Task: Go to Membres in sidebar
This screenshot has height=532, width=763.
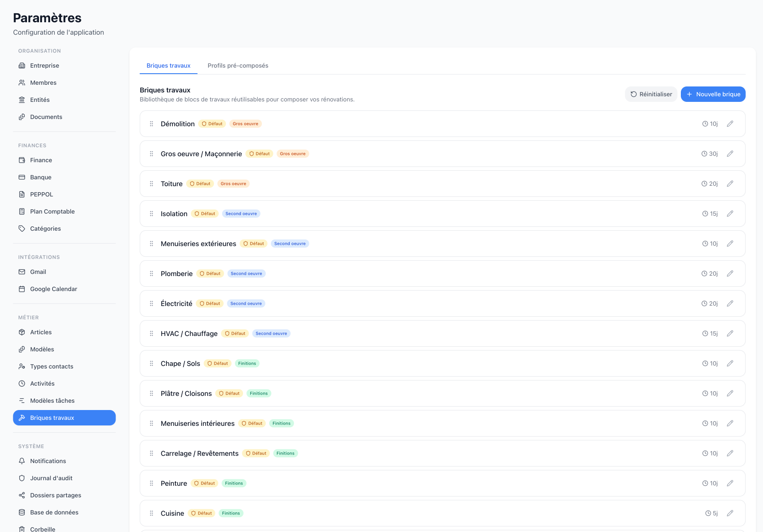Action: click(64, 83)
